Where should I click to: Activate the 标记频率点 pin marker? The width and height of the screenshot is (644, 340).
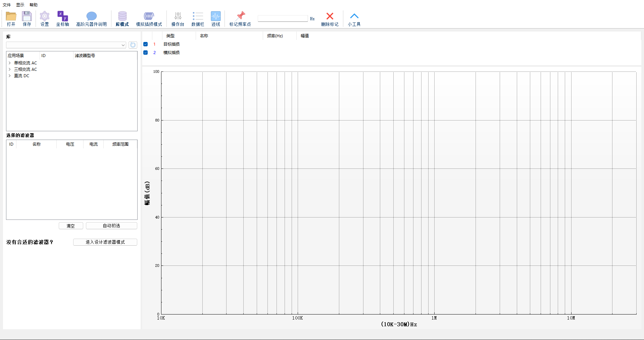tap(240, 19)
